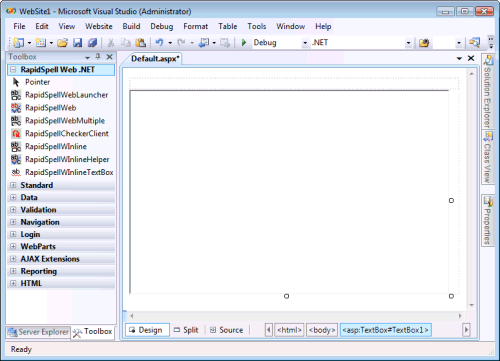500x361 pixels.
Task: Expand the Reporting toolbox group
Action: point(13,271)
